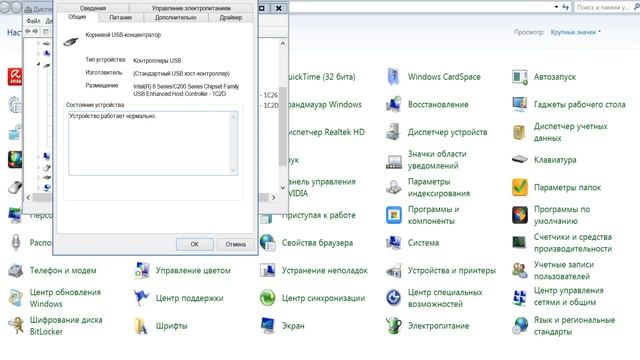Click Панель управления NVIDIA link
This screenshot has width=640, height=360.
pos(321,187)
